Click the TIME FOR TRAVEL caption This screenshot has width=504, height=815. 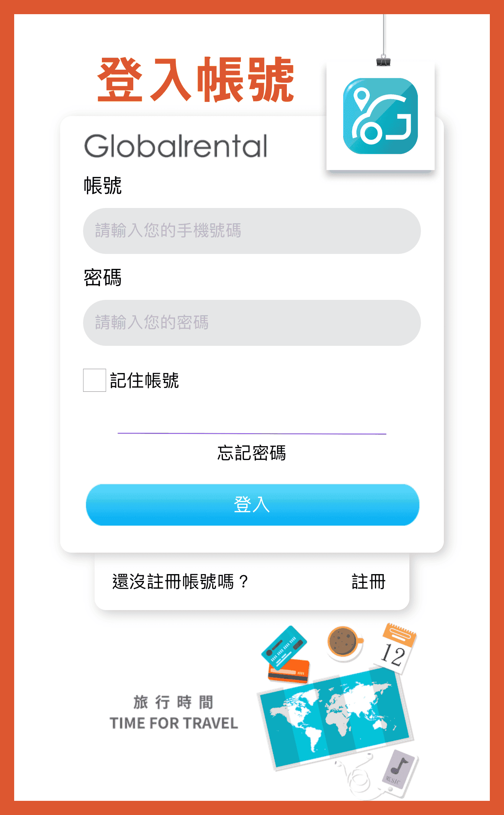(x=174, y=723)
